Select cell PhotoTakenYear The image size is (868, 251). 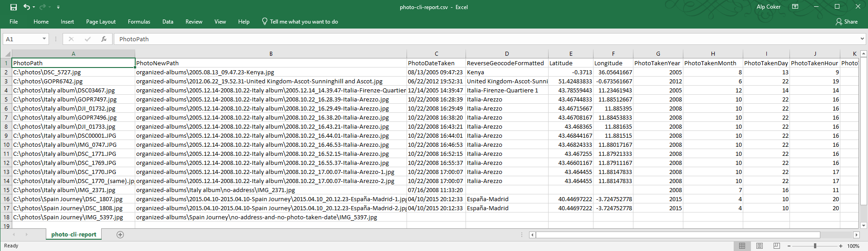[x=658, y=63]
